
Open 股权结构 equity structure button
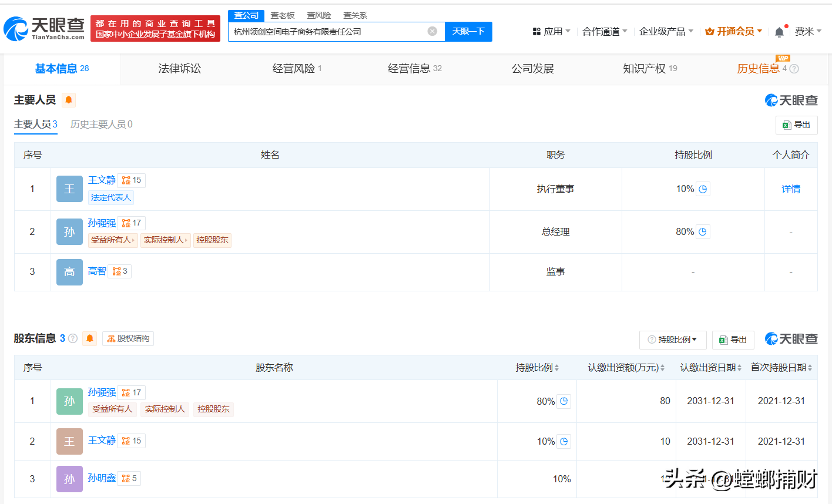click(128, 338)
